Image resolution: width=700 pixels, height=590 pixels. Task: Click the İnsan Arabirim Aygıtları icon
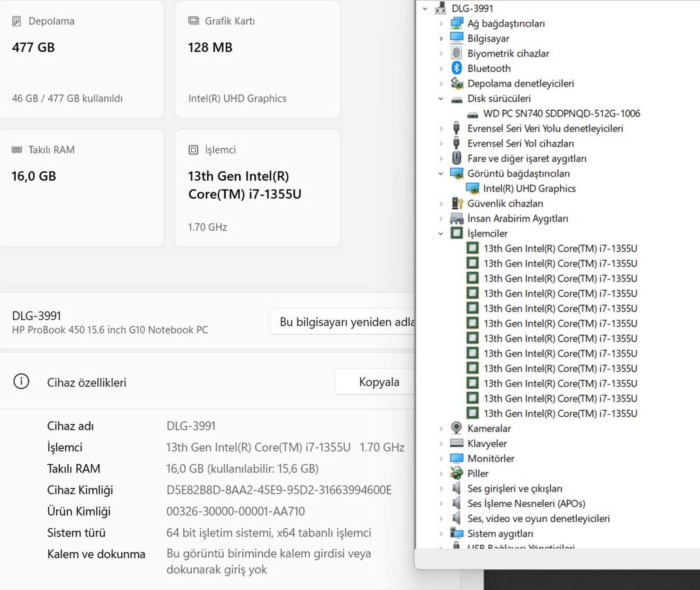click(456, 218)
